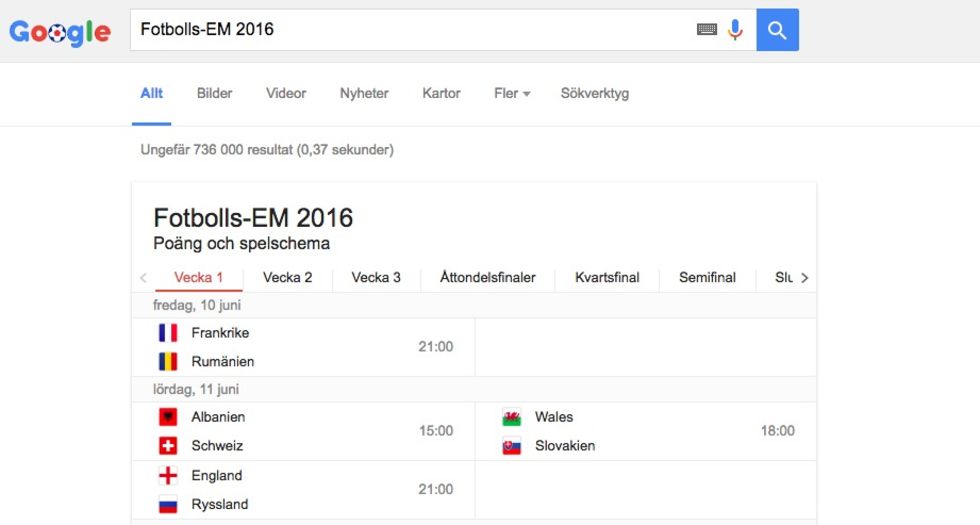The image size is (980, 525).
Task: Show next schedule tabs with right chevron
Action: (x=804, y=278)
